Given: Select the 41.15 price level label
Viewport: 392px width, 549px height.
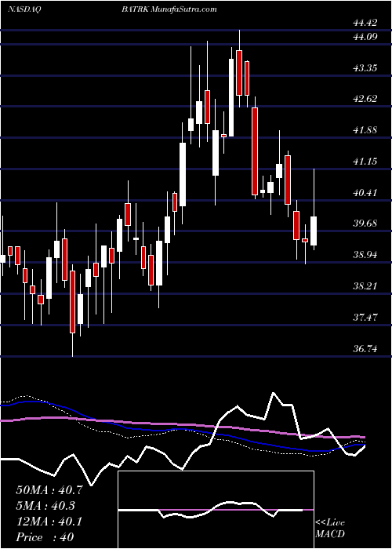Looking at the screenshot, I should 365,162.
